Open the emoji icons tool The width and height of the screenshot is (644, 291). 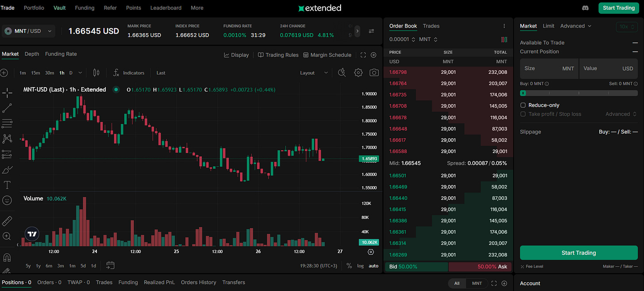click(x=7, y=200)
